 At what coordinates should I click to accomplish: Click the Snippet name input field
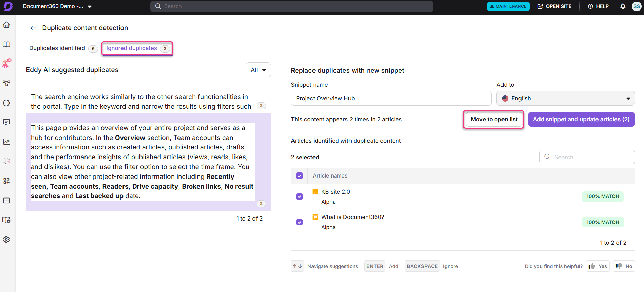click(x=391, y=98)
